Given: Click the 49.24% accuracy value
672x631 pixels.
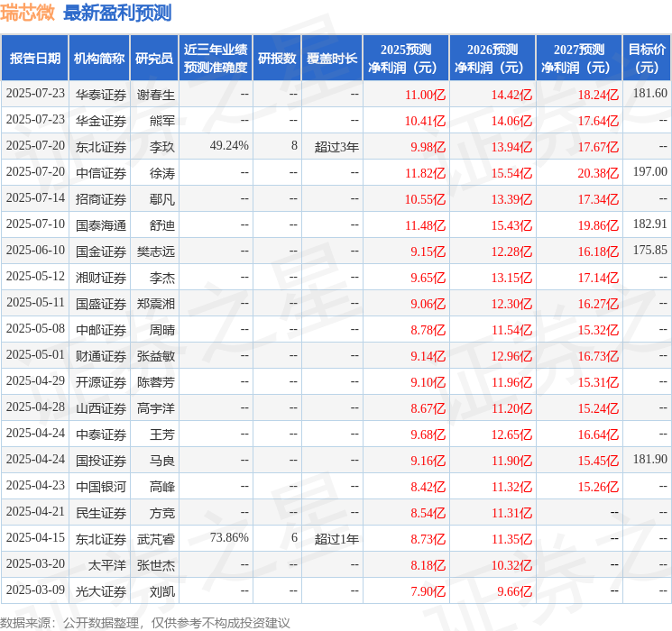Looking at the screenshot, I should (229, 146).
